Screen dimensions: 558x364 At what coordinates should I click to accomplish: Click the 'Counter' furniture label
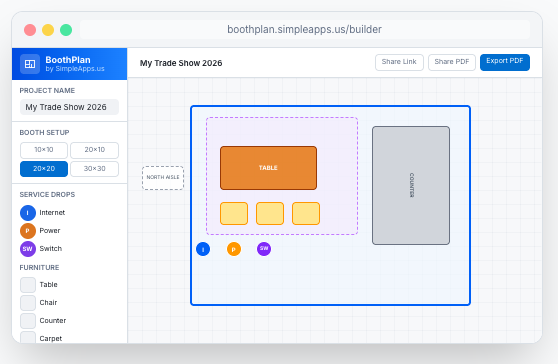(x=53, y=321)
